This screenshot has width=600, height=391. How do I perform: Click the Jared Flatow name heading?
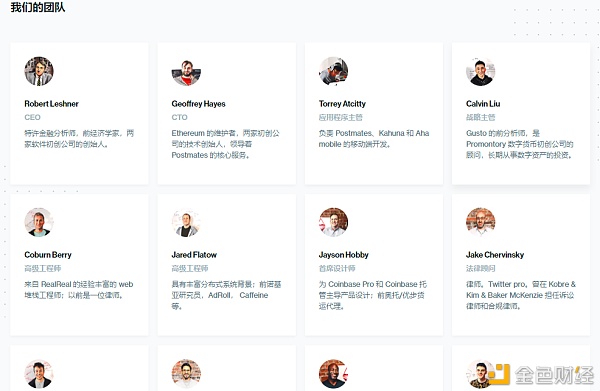coord(194,255)
